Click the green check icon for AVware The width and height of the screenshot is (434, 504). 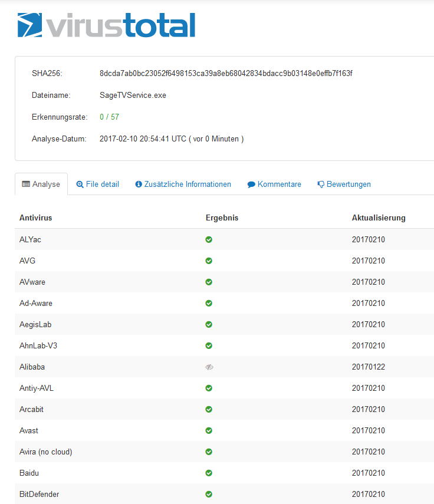pyautogui.click(x=209, y=282)
